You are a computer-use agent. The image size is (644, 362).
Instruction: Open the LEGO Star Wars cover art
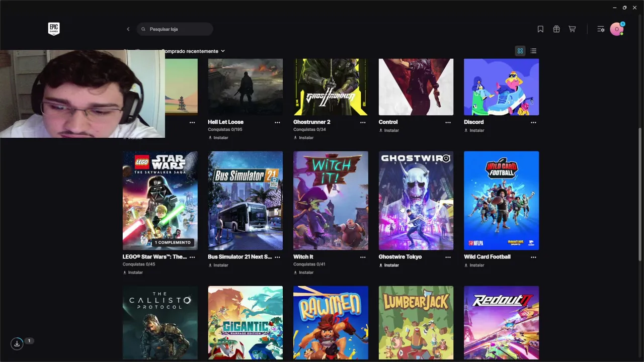point(160,201)
